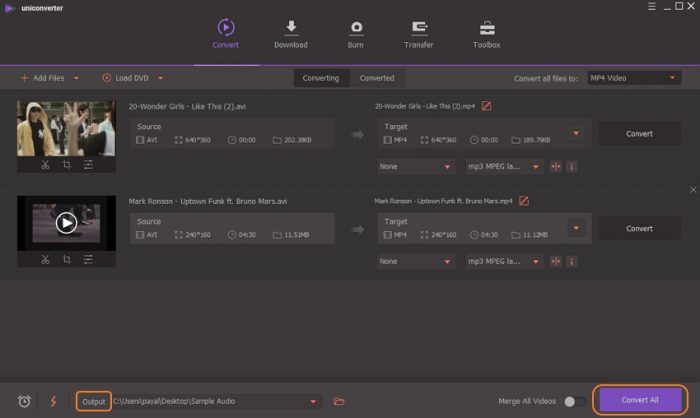Screen dimensions: 700x418
Task: Select Uptown Funk source file name
Action: point(208,201)
